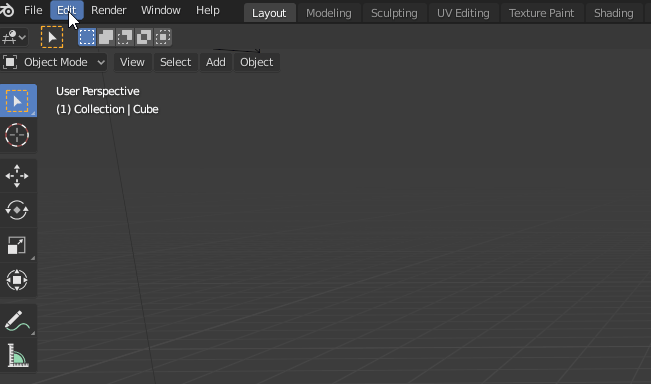Open the editor type dropdown
Image resolution: width=651 pixels, height=384 pixels.
coord(14,37)
